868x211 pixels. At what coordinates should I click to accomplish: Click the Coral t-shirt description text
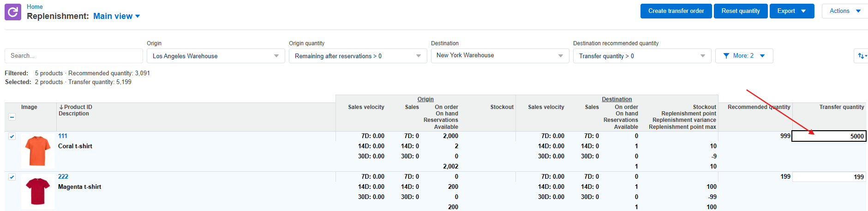point(75,146)
